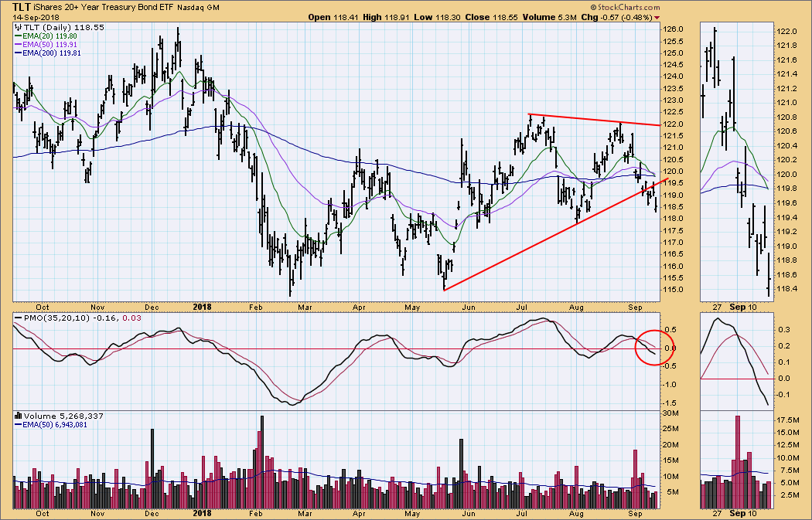This screenshot has width=812, height=520.
Task: Click the volume bars icon beside Volume label
Action: pyautogui.click(x=17, y=415)
